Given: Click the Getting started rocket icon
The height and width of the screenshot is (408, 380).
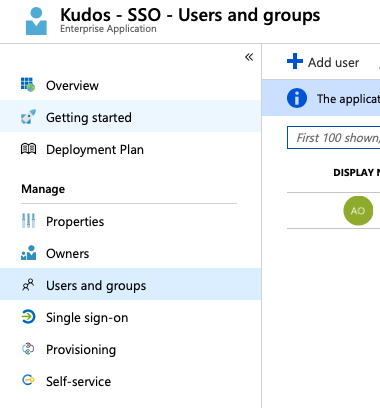Looking at the screenshot, I should click(28, 117).
